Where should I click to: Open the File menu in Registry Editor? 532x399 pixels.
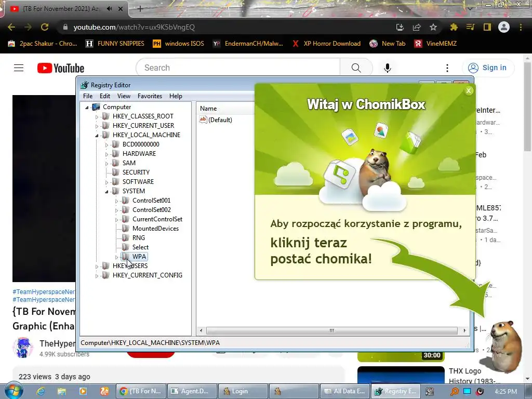click(x=87, y=96)
